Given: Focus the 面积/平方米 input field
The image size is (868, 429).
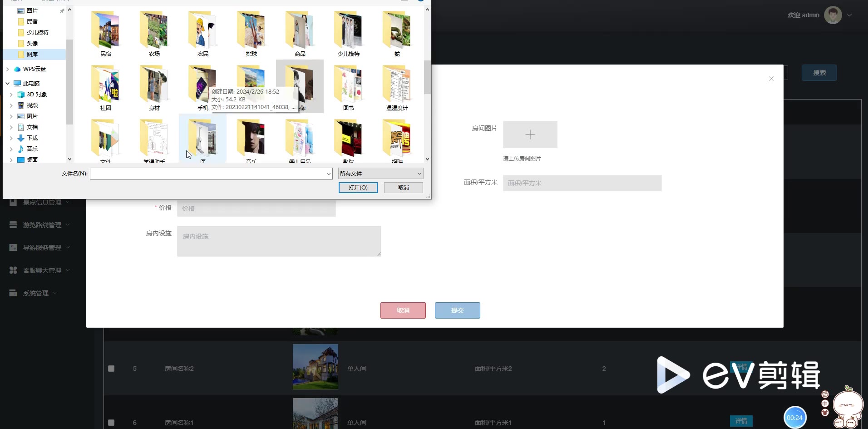Looking at the screenshot, I should click(x=582, y=183).
